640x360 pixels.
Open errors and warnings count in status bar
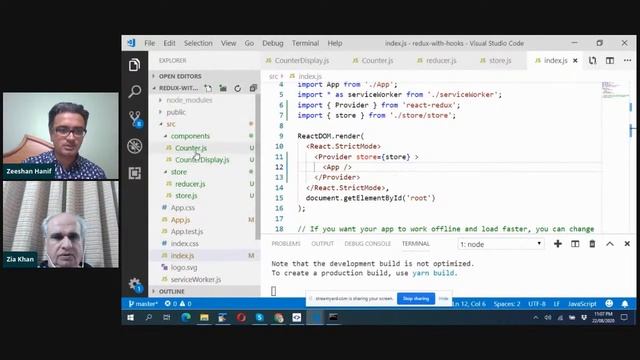(178, 304)
